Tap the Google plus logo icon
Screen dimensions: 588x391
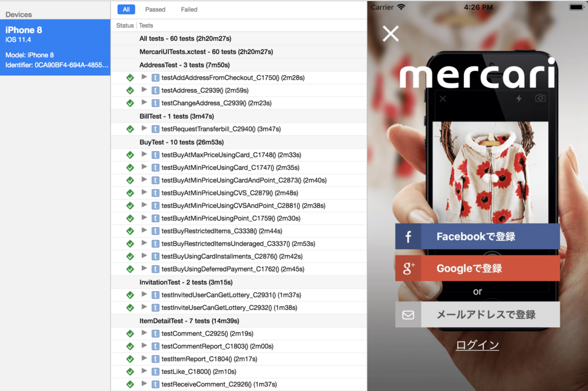point(408,268)
